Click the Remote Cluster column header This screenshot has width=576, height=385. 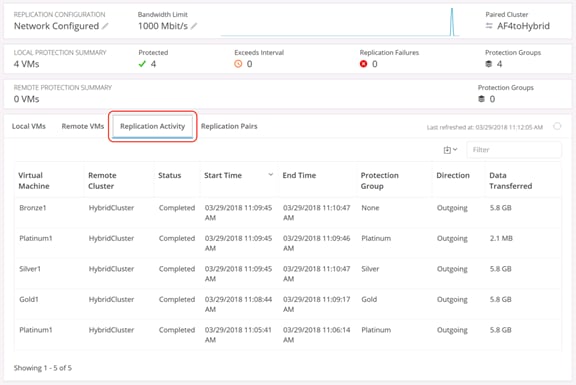[x=102, y=180]
